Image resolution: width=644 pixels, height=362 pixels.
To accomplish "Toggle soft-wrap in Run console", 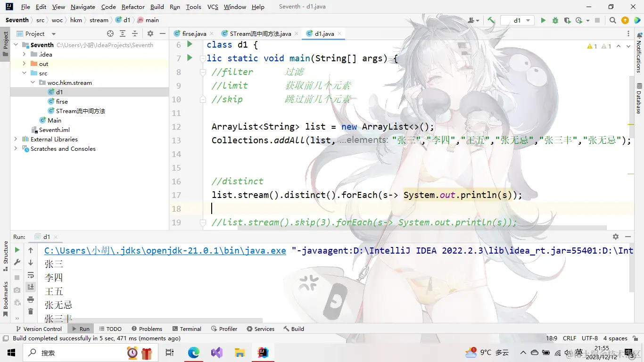I will (31, 275).
